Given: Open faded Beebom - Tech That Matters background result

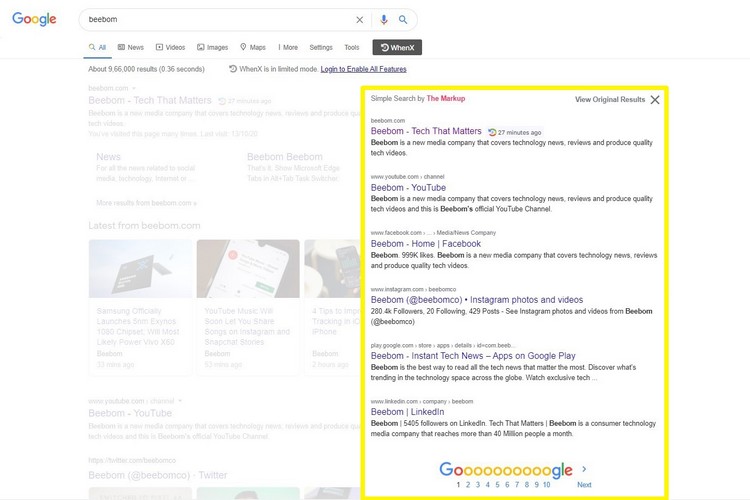Looking at the screenshot, I should [x=150, y=100].
